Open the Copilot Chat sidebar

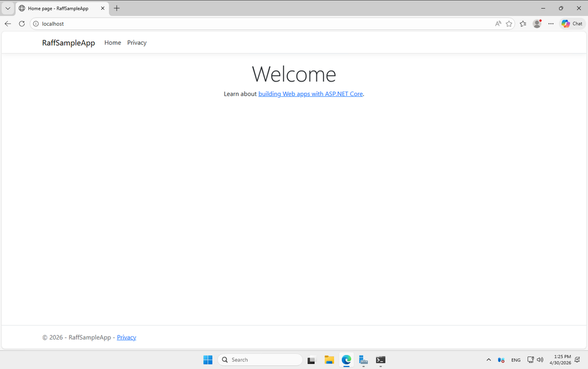[x=572, y=24]
